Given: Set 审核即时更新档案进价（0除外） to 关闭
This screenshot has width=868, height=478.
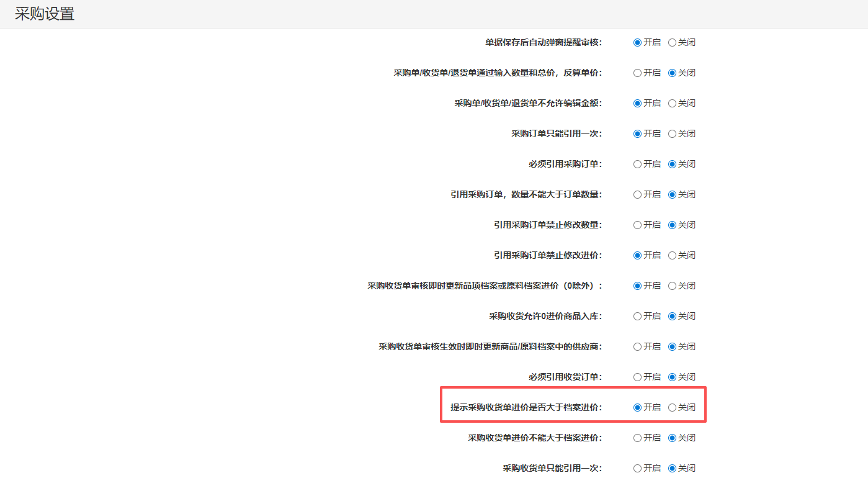Looking at the screenshot, I should (x=672, y=286).
